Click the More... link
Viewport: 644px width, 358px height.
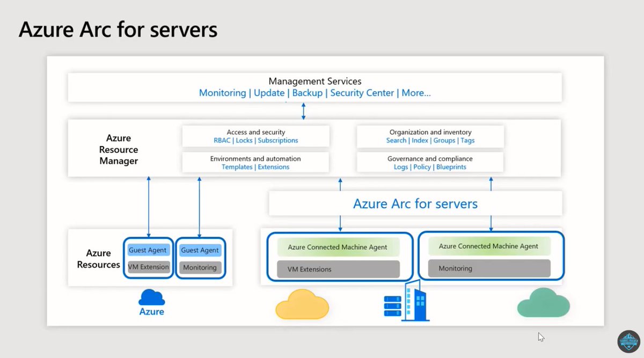pos(416,93)
